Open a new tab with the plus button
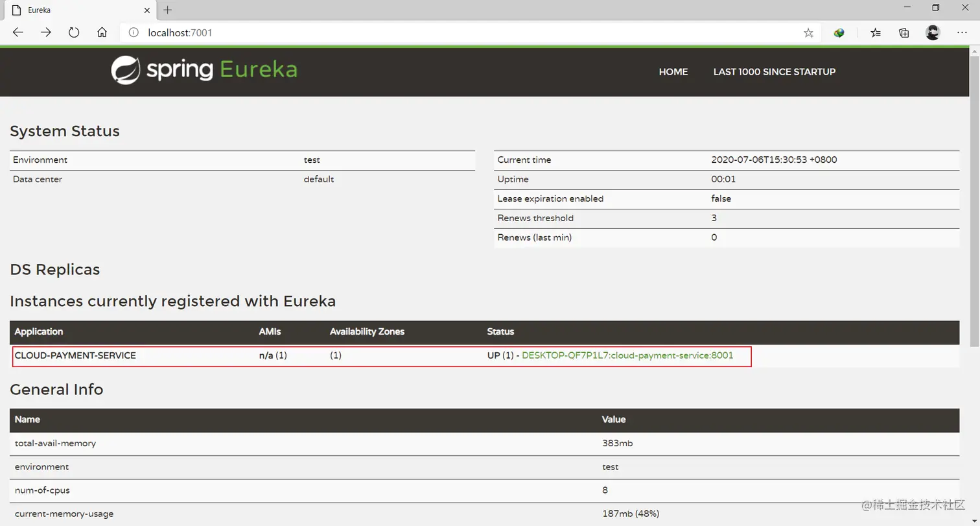Screen dimensions: 980x526 (x=167, y=10)
